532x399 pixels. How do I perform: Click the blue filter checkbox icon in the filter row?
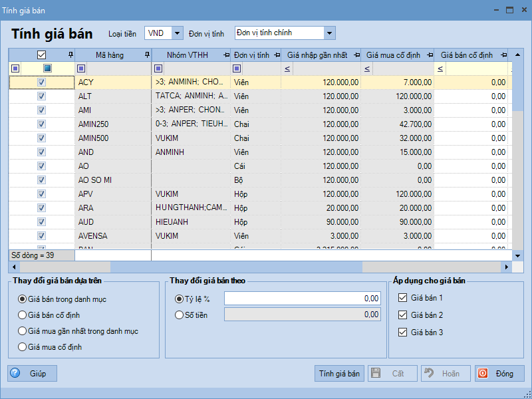pos(47,69)
